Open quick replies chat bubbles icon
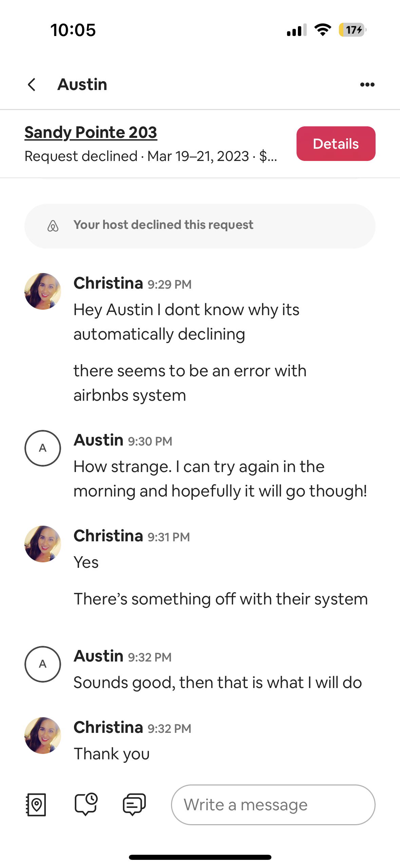The width and height of the screenshot is (400, 868). pos(134,805)
